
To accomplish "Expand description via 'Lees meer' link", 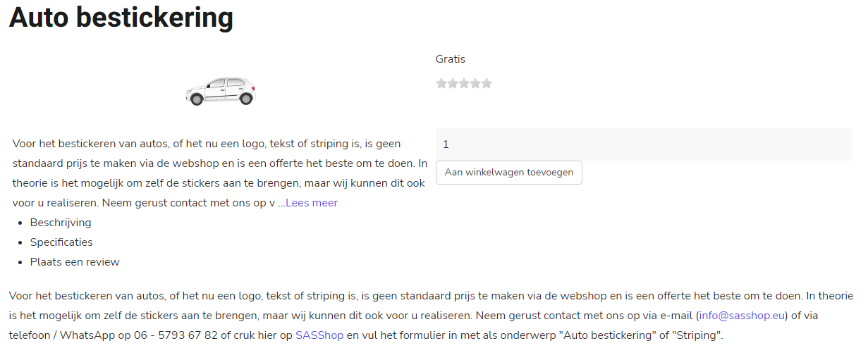I will click(312, 203).
